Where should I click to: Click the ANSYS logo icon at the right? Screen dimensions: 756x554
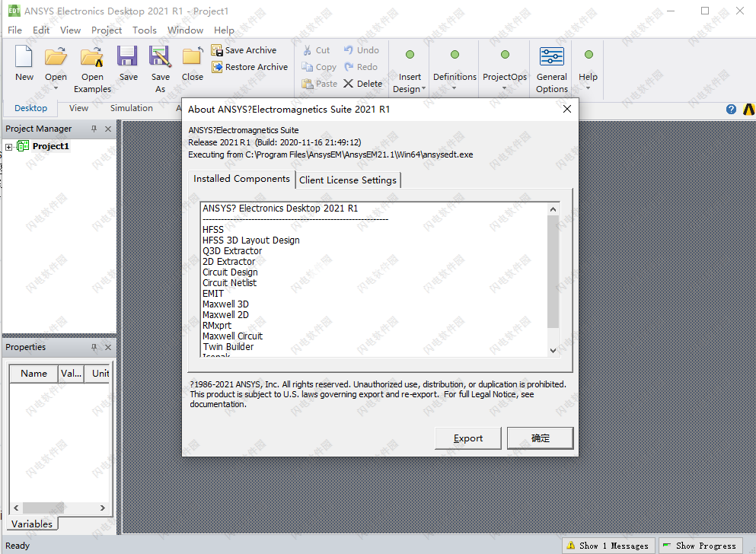click(x=749, y=110)
